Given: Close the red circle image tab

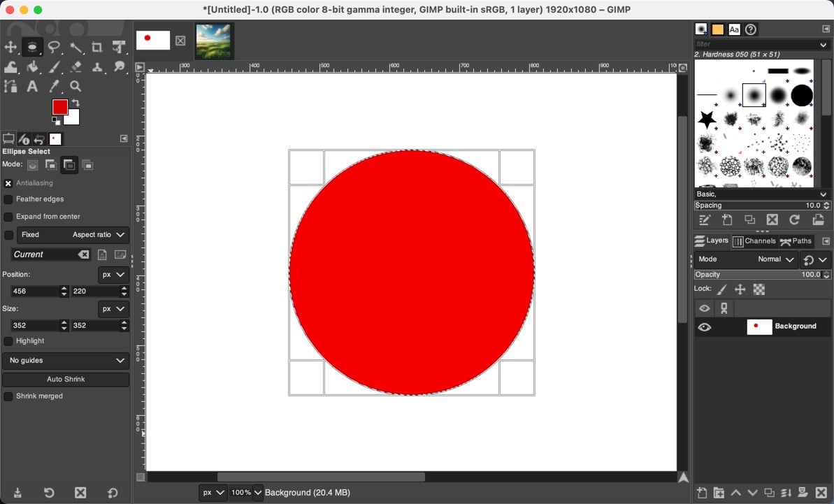Looking at the screenshot, I should tap(180, 41).
